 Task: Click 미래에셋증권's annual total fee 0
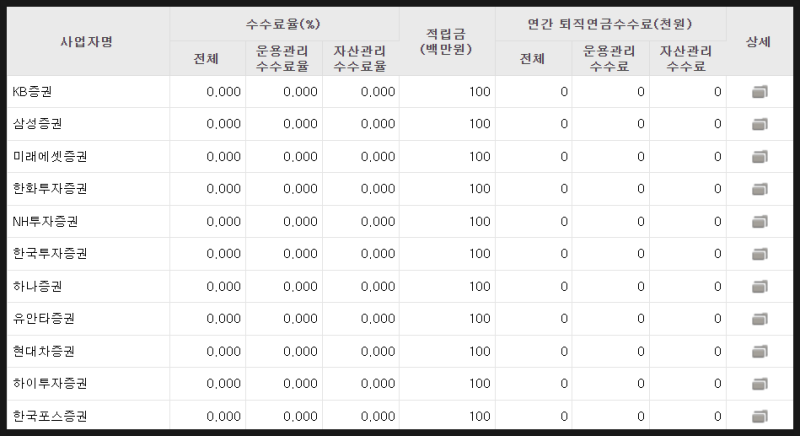pyautogui.click(x=564, y=157)
